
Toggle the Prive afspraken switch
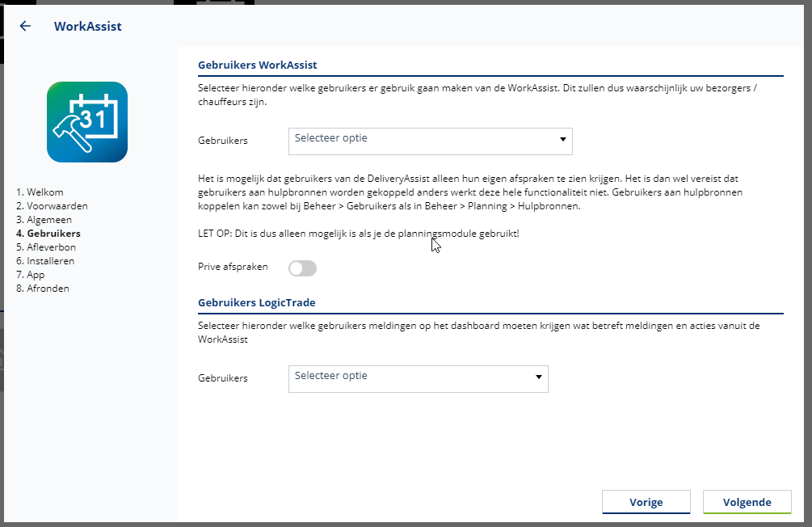tap(302, 268)
